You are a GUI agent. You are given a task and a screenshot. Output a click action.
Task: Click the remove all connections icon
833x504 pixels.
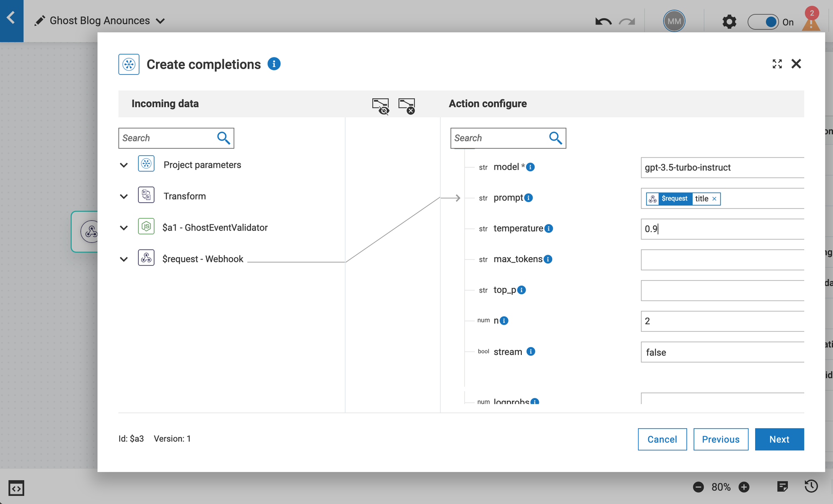(407, 106)
